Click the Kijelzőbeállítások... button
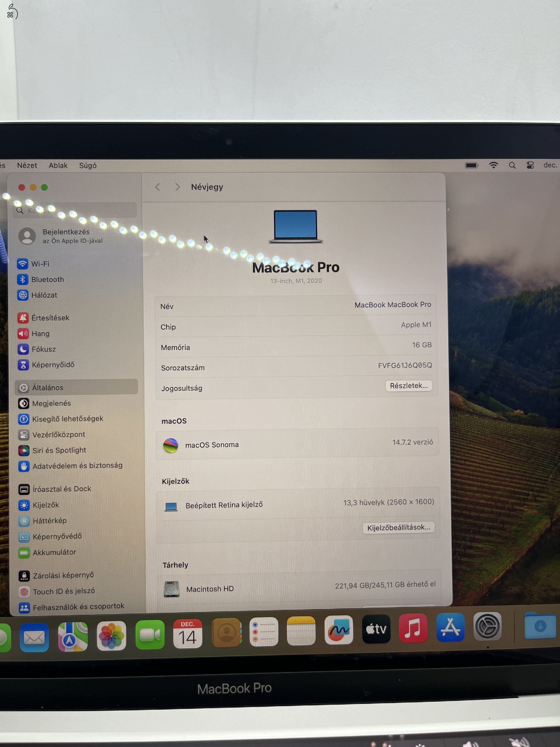This screenshot has height=747, width=560. (399, 527)
